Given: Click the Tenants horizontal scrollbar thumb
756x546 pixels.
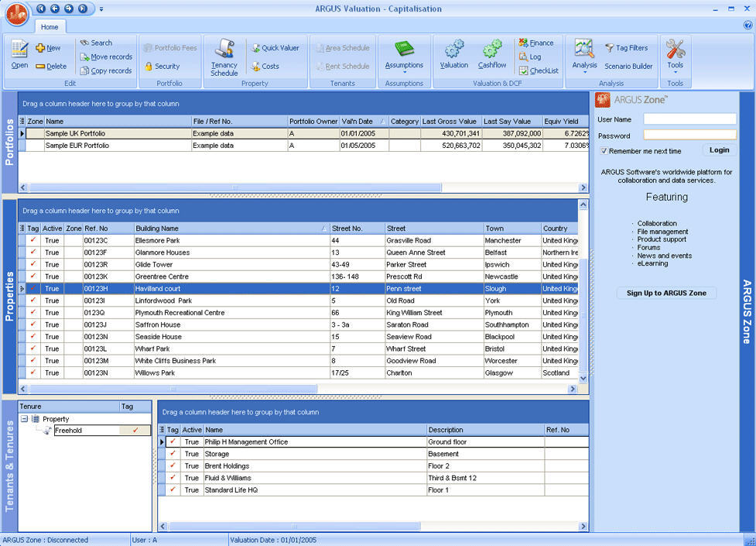Looking at the screenshot, I should 294,526.
